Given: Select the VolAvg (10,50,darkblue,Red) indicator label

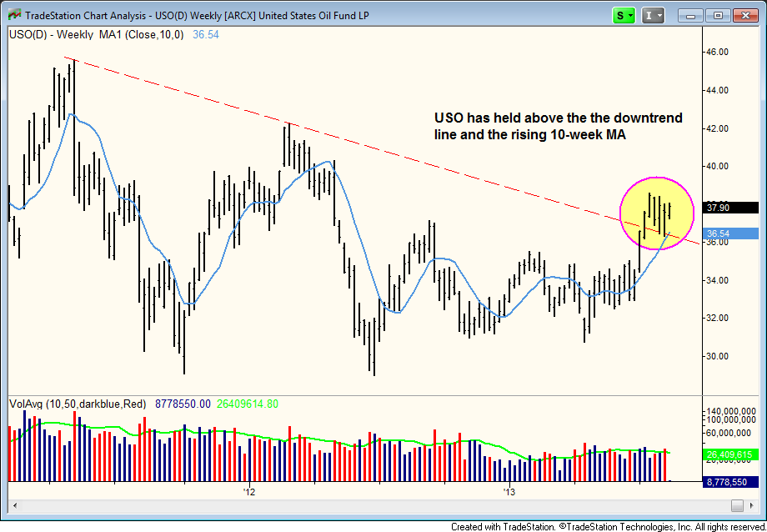Looking at the screenshot, I should pos(78,404).
